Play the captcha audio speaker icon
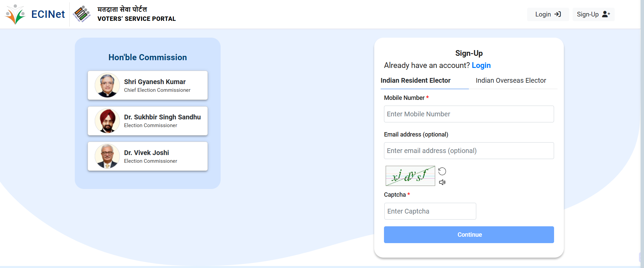644x268 pixels. pos(442,182)
